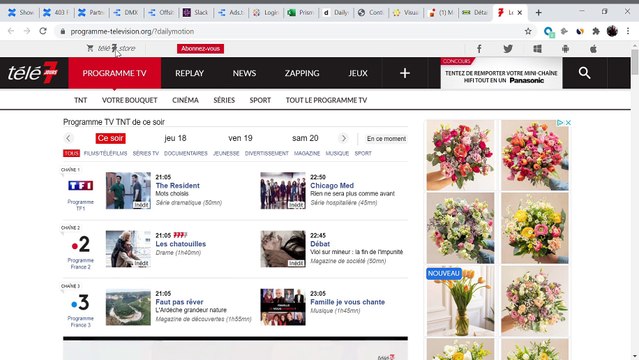This screenshot has height=360, width=639.
Task: Filter by MUSIQUE category
Action: (x=337, y=153)
